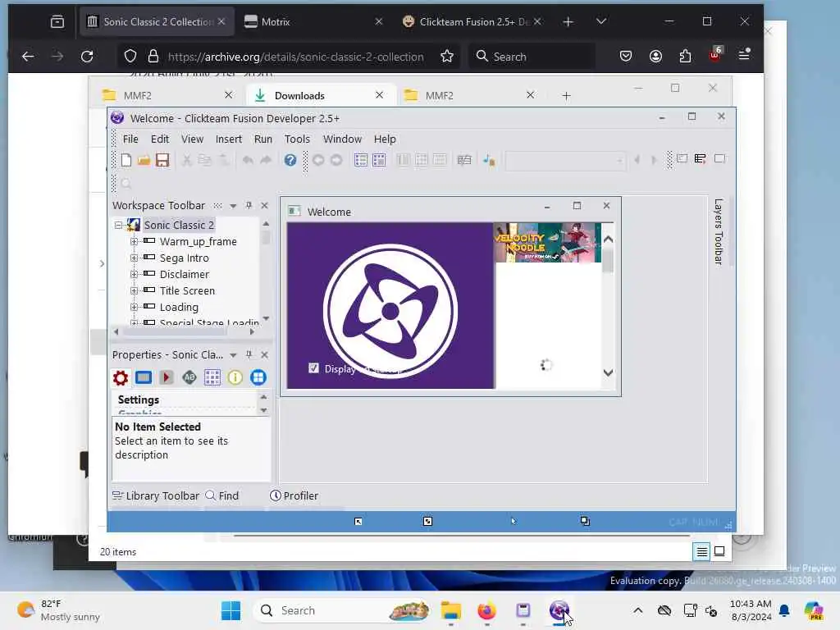Click the About info icon in Properties

[x=235, y=377]
